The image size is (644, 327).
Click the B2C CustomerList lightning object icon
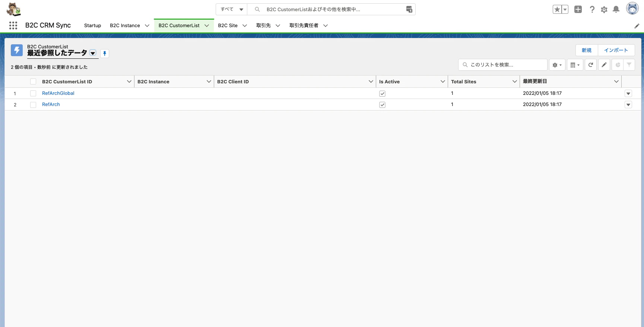(17, 50)
